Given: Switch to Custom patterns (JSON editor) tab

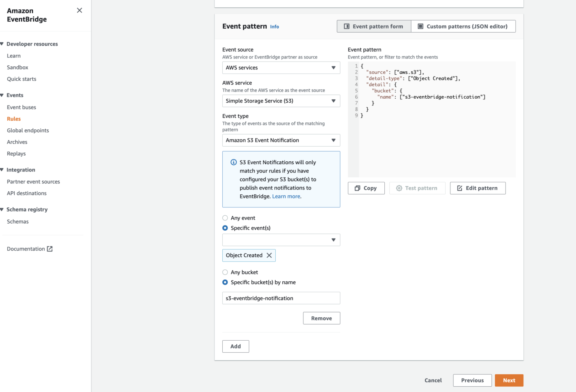Looking at the screenshot, I should pos(463,26).
